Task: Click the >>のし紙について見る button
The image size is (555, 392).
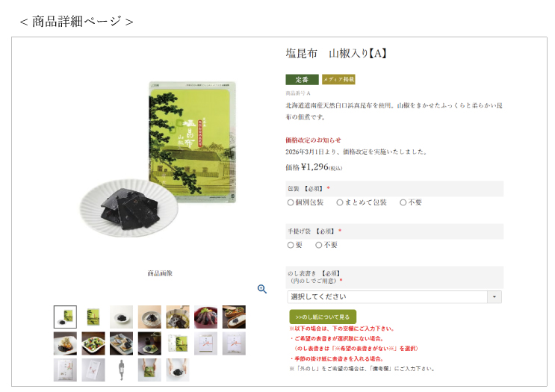Action: point(323,317)
